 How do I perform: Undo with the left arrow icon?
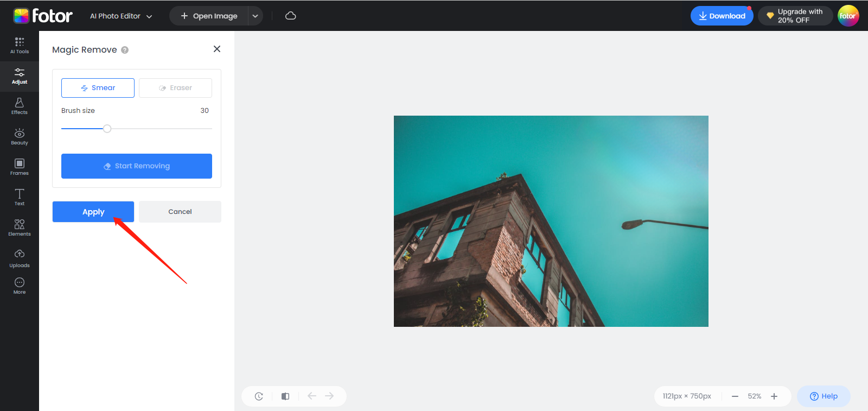[x=312, y=396]
